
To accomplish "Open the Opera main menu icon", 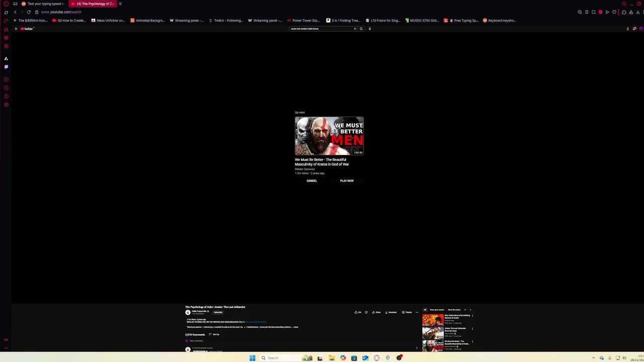I will click(x=6, y=4).
